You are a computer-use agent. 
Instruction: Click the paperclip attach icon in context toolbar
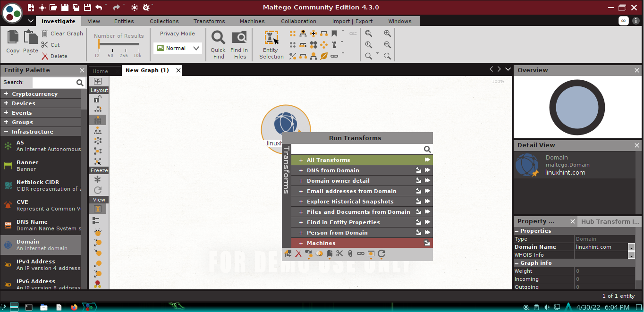pos(350,254)
